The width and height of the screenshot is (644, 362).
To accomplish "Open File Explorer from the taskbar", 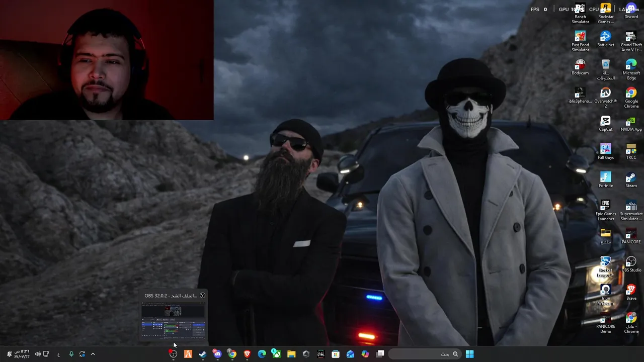I will click(x=291, y=354).
